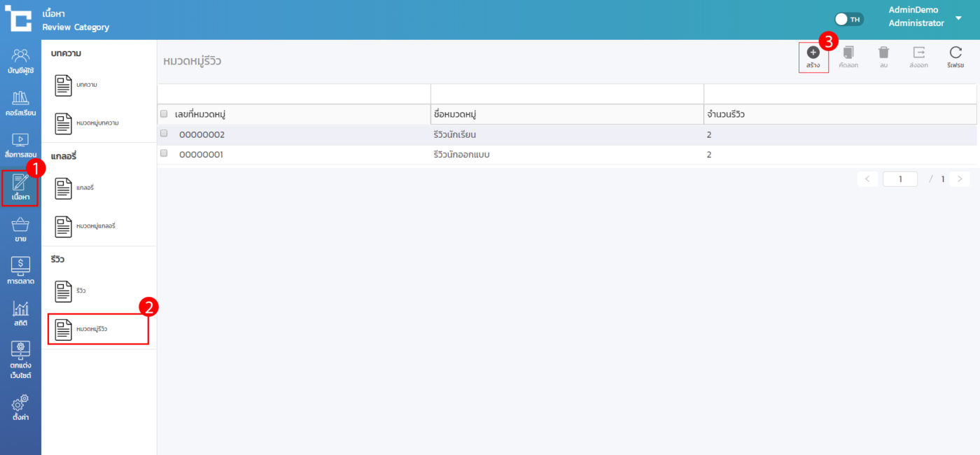Click the รีวิวนักเรียน category name
980x455 pixels.
455,134
